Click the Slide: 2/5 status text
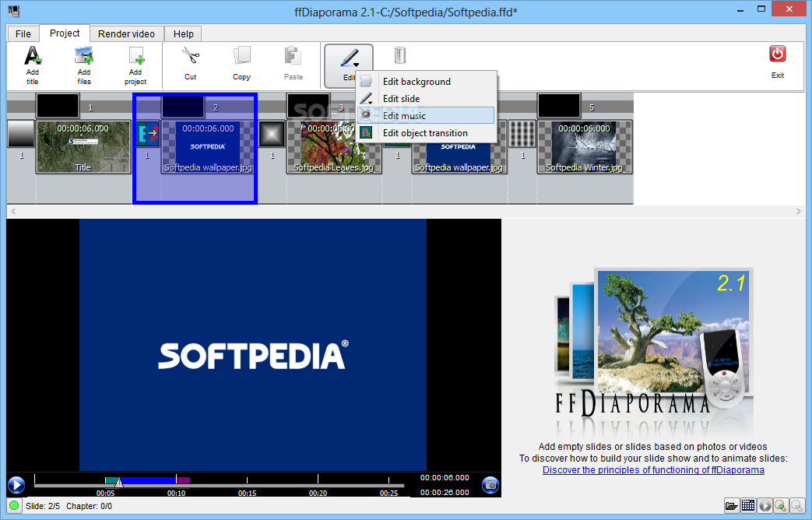The width and height of the screenshot is (812, 520). click(43, 506)
